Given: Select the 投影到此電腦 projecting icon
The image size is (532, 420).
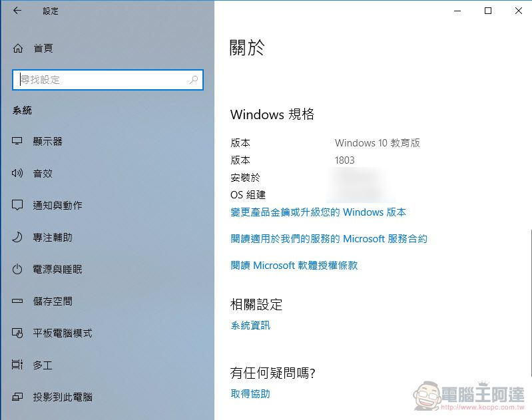Looking at the screenshot, I should click(x=17, y=397).
